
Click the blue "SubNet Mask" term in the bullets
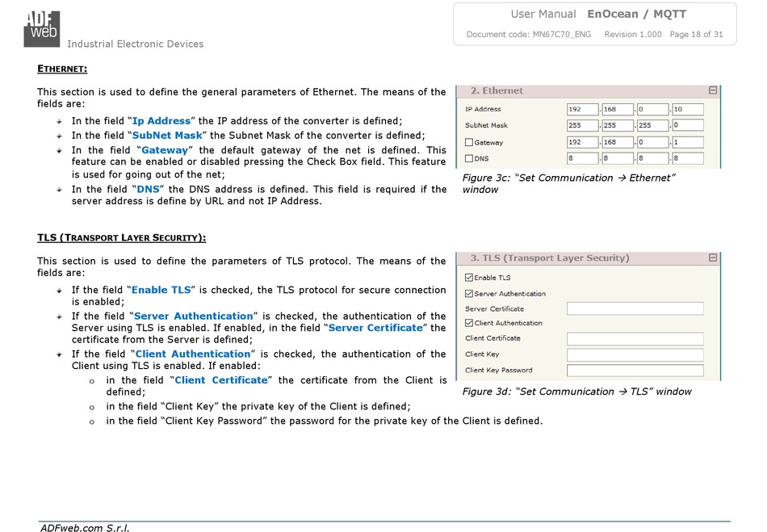[167, 136]
